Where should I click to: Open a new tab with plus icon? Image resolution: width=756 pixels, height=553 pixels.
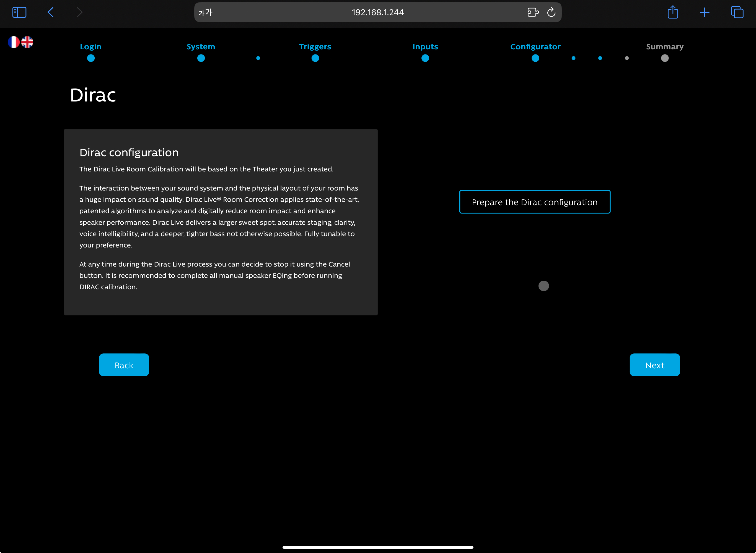tap(705, 12)
